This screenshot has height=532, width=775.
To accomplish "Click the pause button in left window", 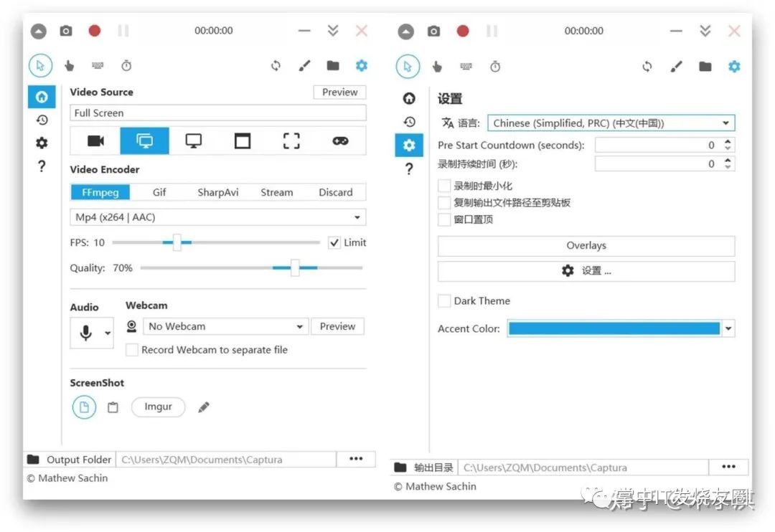I will click(123, 31).
